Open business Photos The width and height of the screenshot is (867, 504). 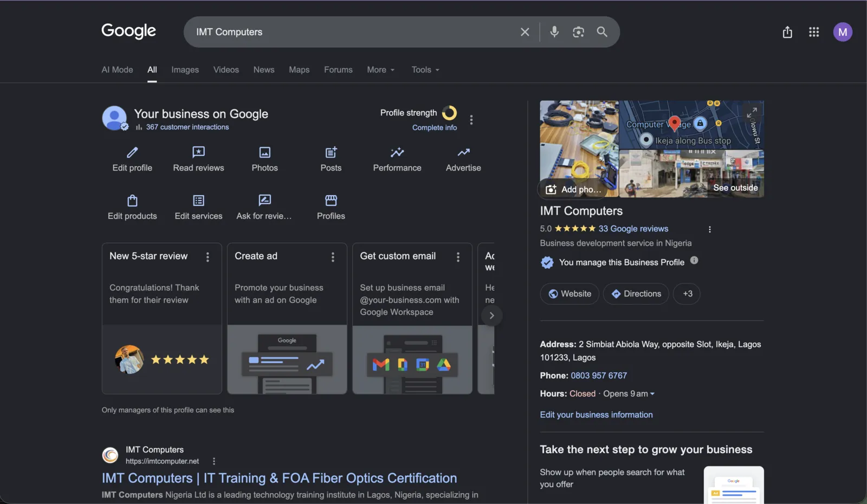(x=264, y=159)
